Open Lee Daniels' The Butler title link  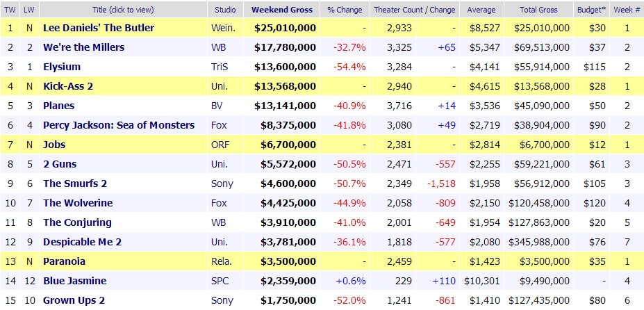pyautogui.click(x=99, y=28)
